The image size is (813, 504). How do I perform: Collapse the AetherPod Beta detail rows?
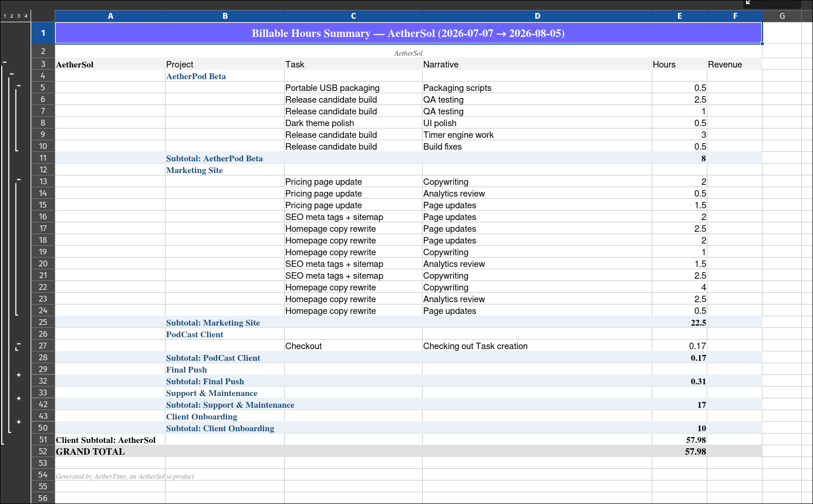(19, 85)
